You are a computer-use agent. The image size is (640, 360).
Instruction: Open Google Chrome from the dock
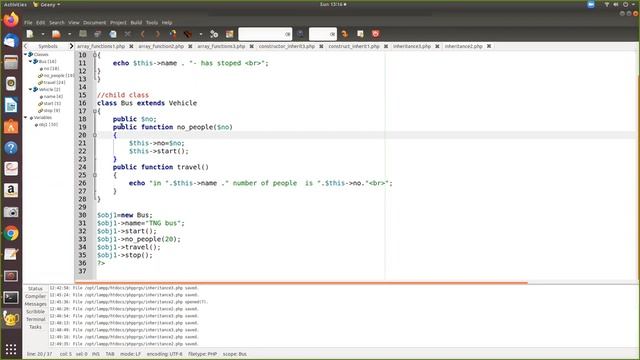(x=11, y=233)
